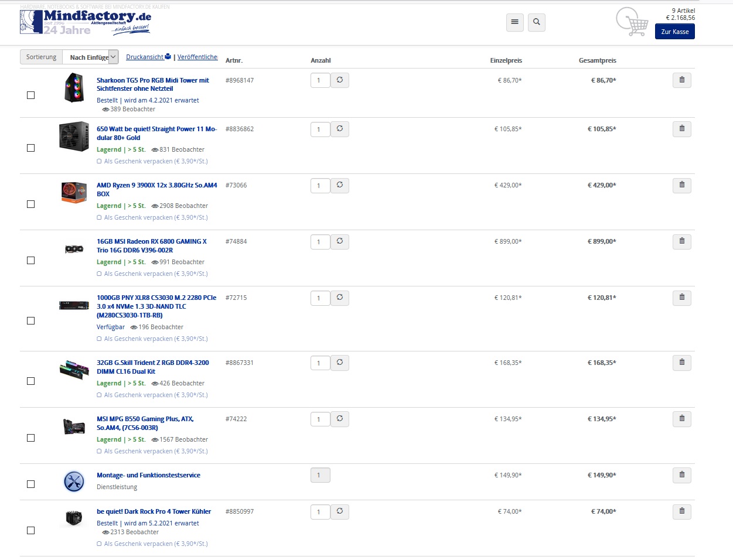Select checkbox for Straight Power 11 row

31,148
